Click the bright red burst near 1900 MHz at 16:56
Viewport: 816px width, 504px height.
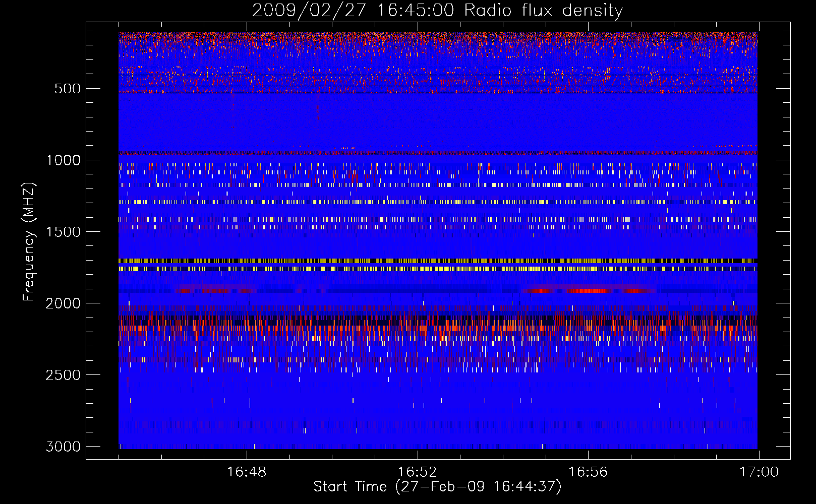pos(589,290)
